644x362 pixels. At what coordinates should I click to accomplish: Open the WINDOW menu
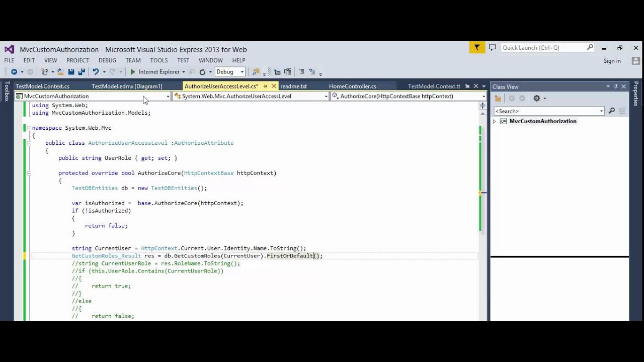211,60
